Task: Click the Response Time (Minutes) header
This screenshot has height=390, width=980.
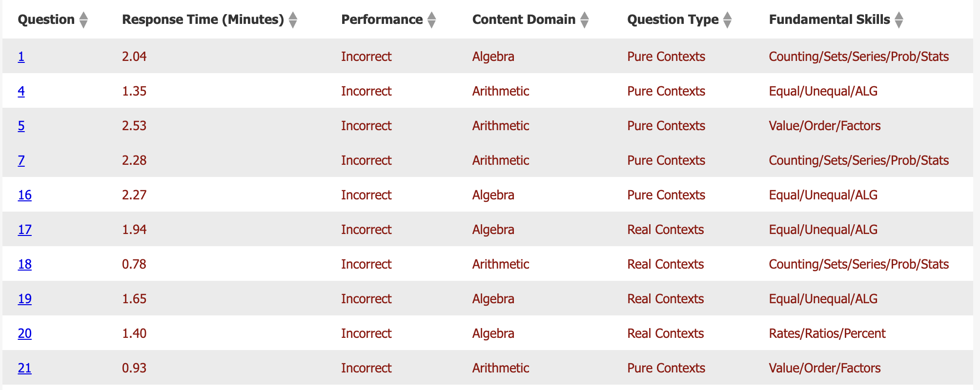Action: pos(203,19)
